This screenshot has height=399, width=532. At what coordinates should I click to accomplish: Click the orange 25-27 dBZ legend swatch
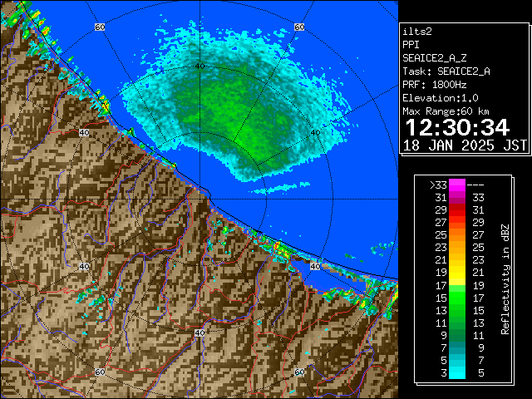[x=457, y=235]
